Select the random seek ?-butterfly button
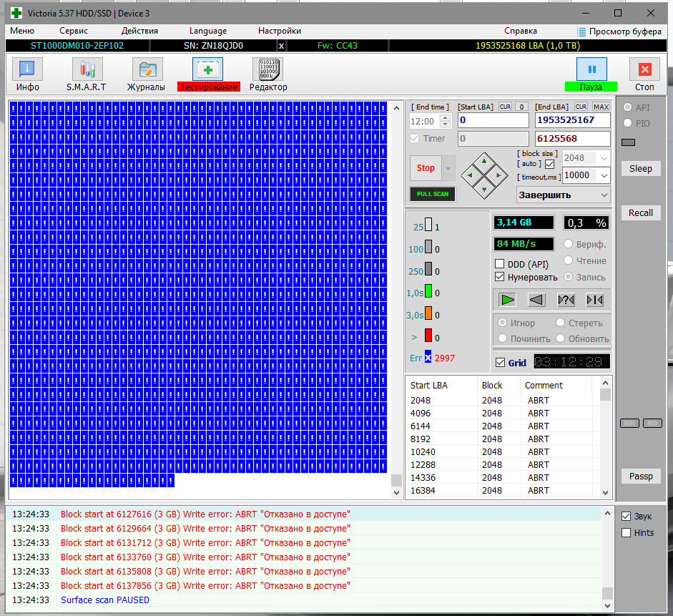Image resolution: width=673 pixels, height=616 pixels. click(566, 300)
